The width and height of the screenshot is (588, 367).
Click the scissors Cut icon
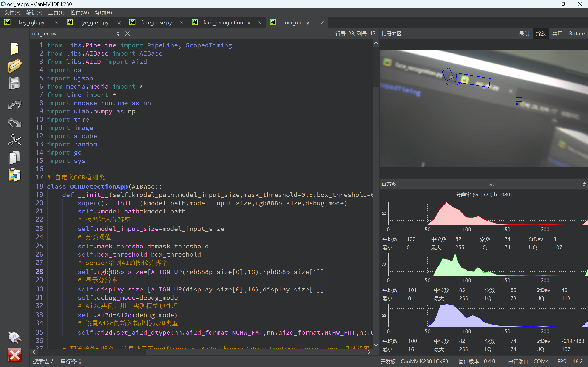14,140
